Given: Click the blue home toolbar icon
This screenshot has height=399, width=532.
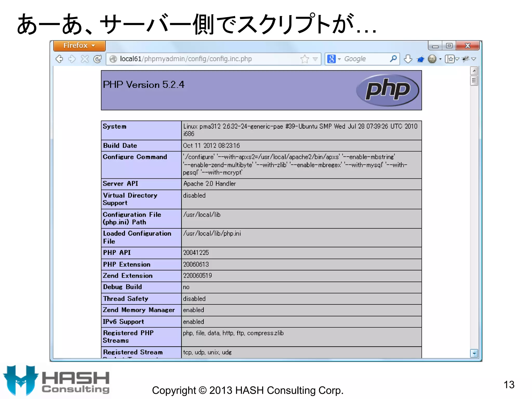Looking at the screenshot, I should click(x=420, y=59).
